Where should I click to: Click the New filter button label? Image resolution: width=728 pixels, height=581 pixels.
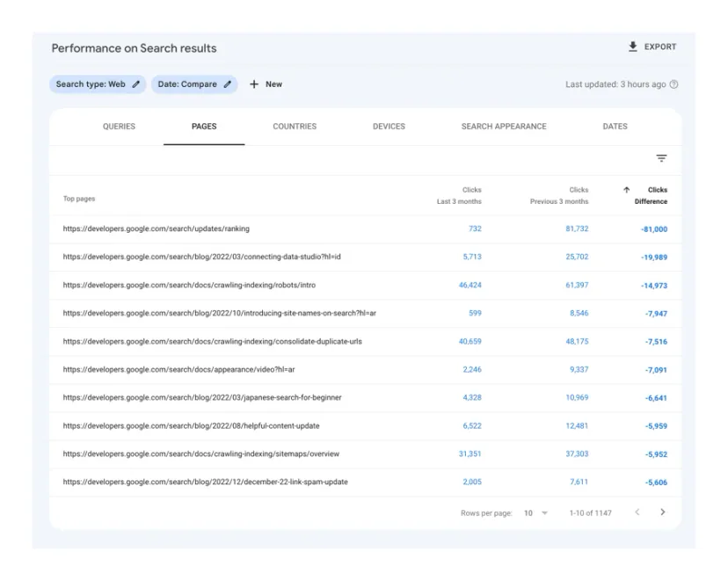coord(273,84)
